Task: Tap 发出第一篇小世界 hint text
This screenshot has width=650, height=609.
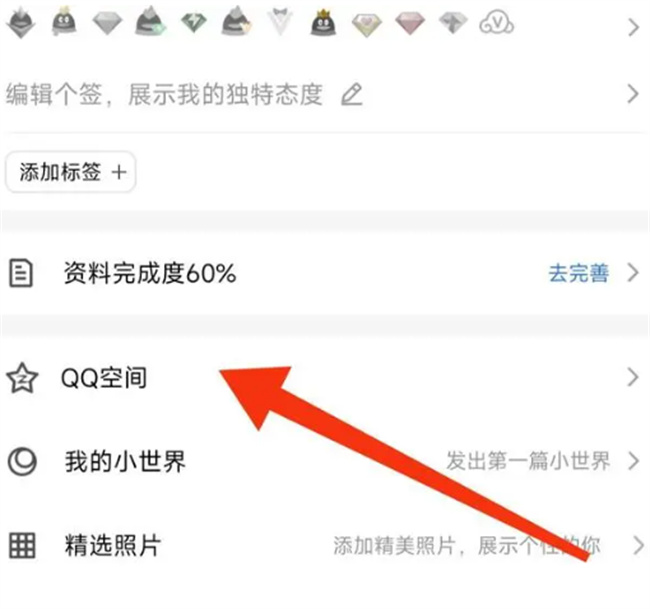Action: coord(528,461)
